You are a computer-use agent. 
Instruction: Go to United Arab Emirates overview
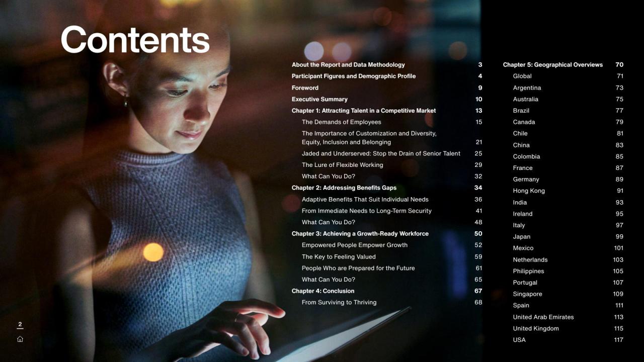tap(543, 317)
